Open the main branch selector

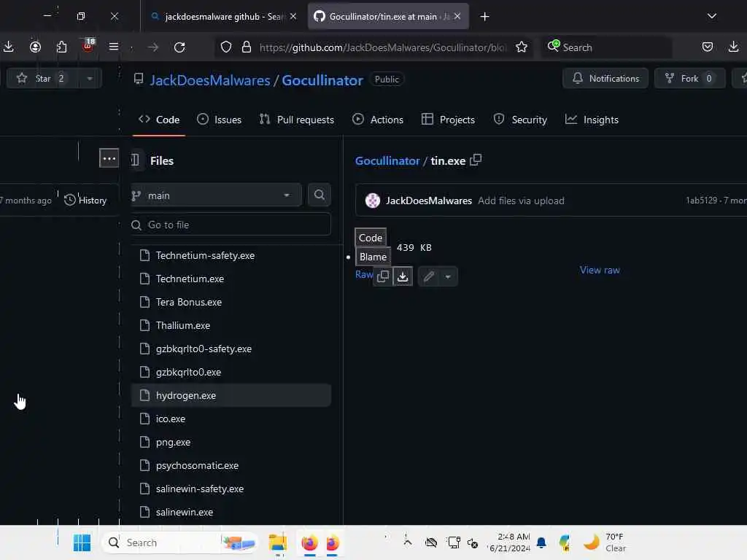(215, 195)
